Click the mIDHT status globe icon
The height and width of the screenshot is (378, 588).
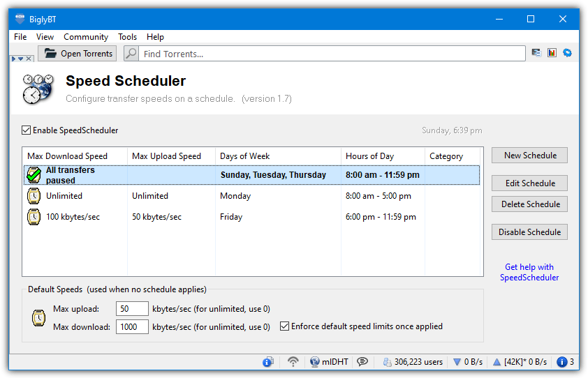click(x=315, y=362)
